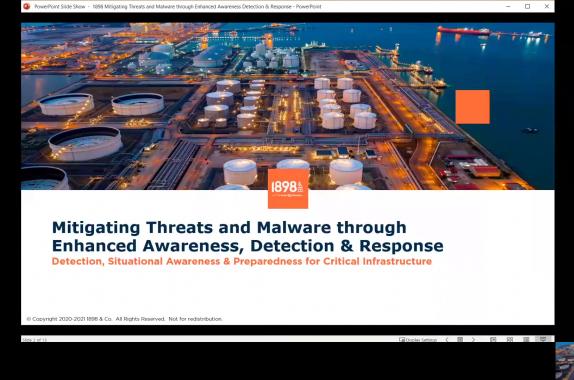Click the slide number indicator in the status bar
This screenshot has width=574, height=380.
coord(34,340)
